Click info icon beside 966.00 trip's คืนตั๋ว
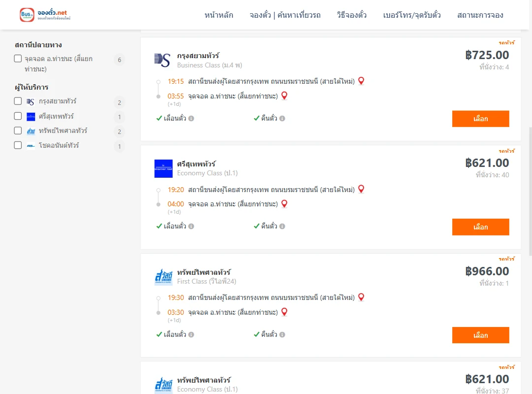 (x=282, y=334)
